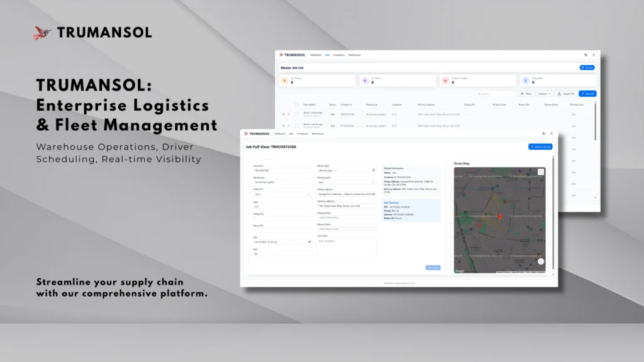Click the Container input field
The height and width of the screenshot is (362, 644).
click(x=282, y=170)
